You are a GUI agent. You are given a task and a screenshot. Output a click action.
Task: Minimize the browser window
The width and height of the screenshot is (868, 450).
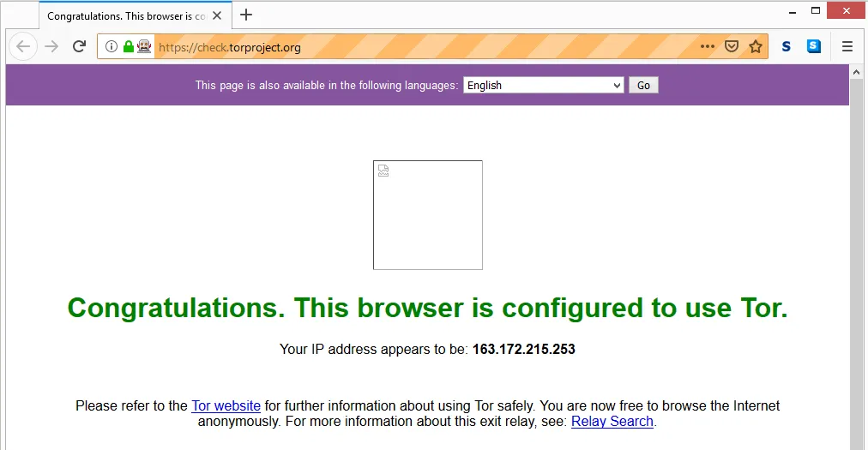793,11
